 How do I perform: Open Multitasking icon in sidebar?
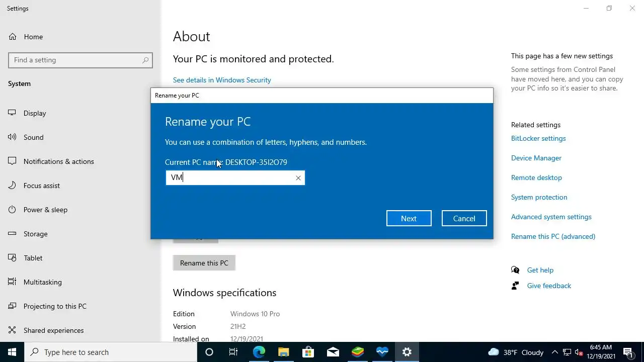[x=12, y=282]
